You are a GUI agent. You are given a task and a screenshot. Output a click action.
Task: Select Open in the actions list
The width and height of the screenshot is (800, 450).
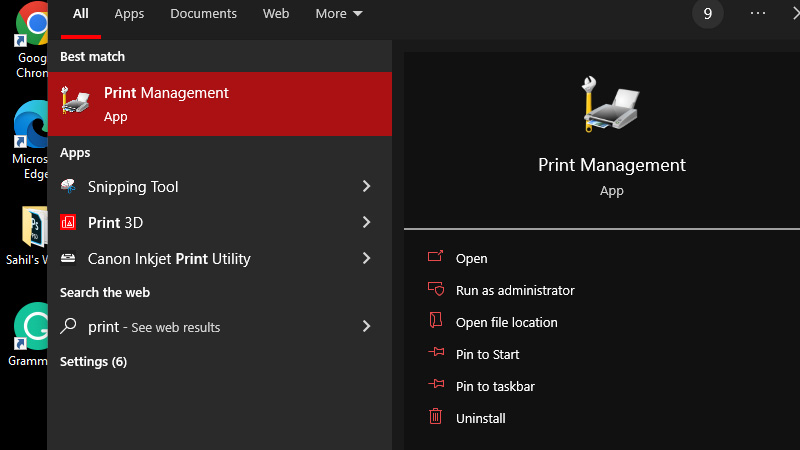471,259
